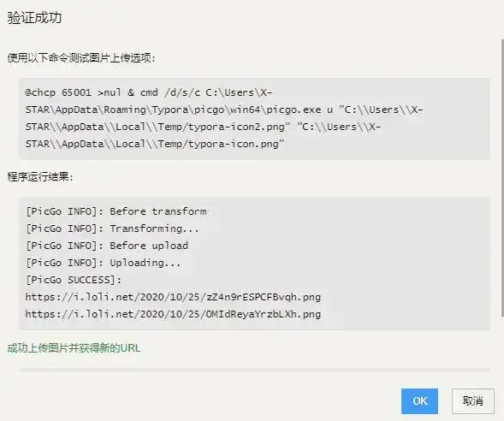Click the typora-icon2.png path line

click(203, 127)
